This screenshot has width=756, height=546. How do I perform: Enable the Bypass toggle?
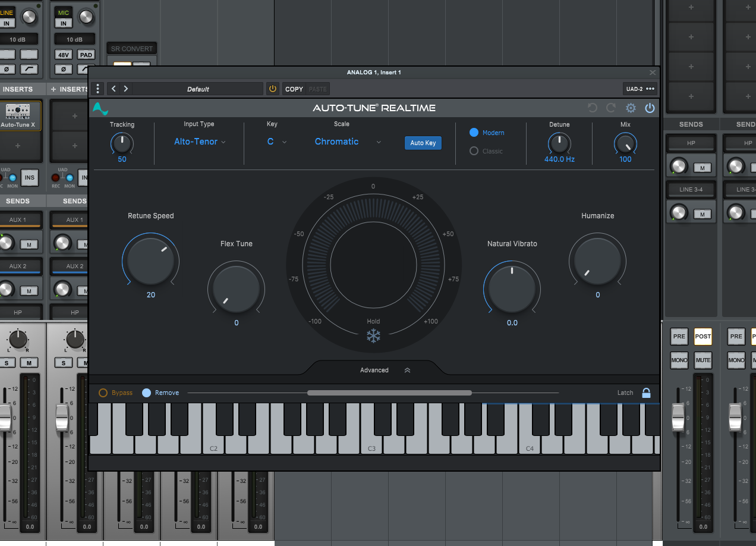tap(103, 393)
